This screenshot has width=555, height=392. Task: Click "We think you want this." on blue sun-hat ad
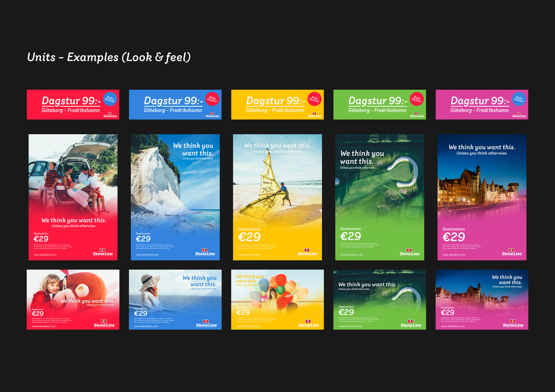tap(200, 281)
